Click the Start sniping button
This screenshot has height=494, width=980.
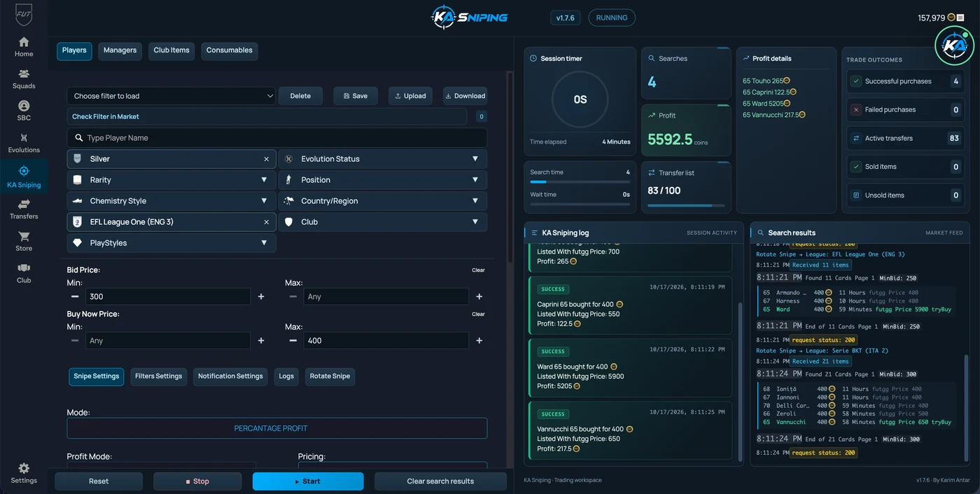pos(308,481)
